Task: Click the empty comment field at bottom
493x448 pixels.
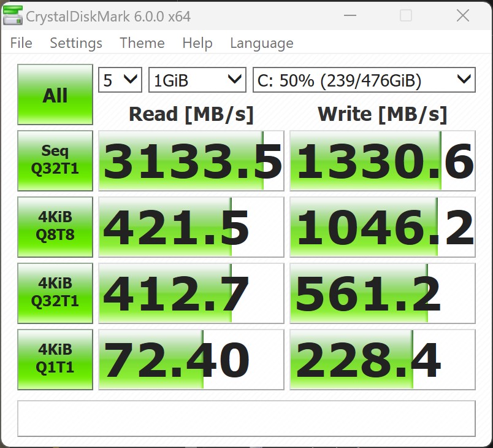Action: click(x=246, y=419)
